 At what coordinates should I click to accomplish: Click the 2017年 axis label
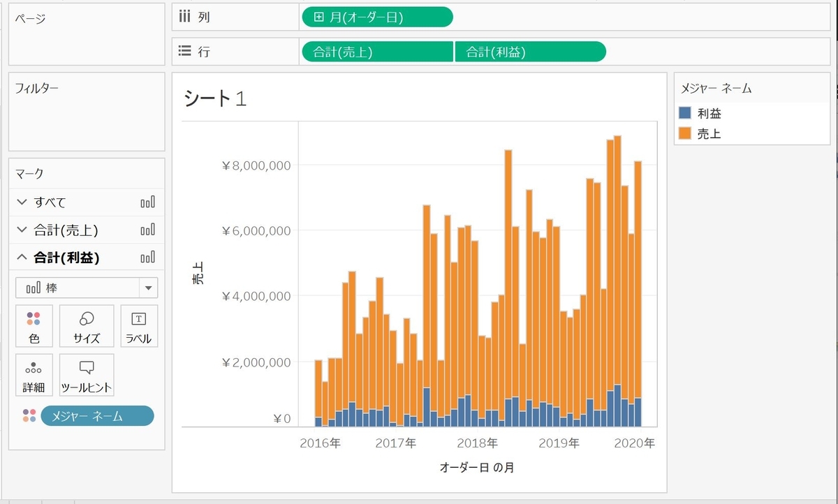[395, 443]
